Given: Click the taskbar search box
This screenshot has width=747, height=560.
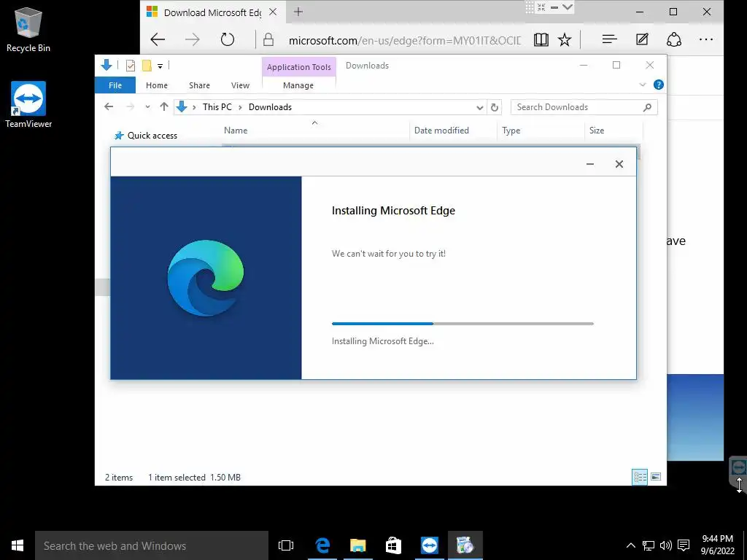Looking at the screenshot, I should click(152, 545).
